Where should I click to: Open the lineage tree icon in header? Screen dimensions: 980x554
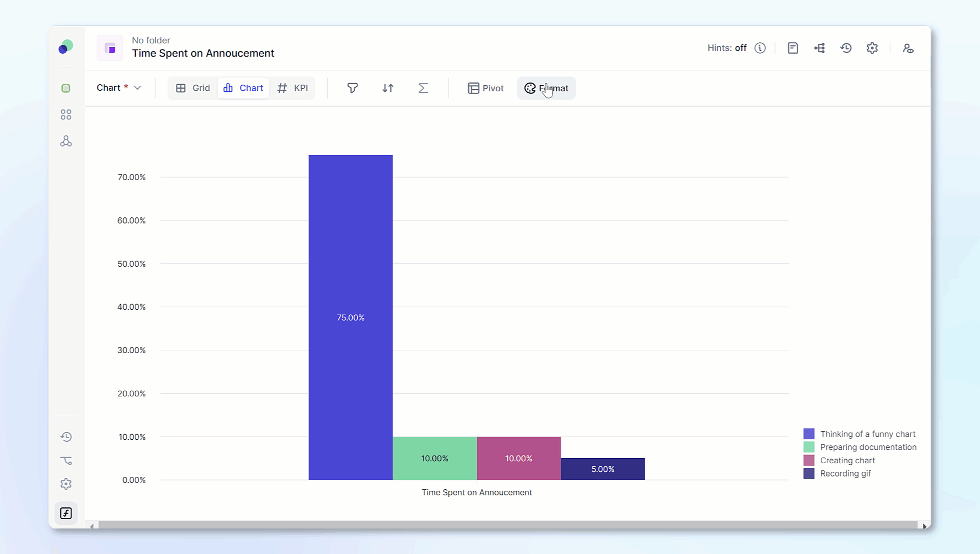(x=820, y=48)
